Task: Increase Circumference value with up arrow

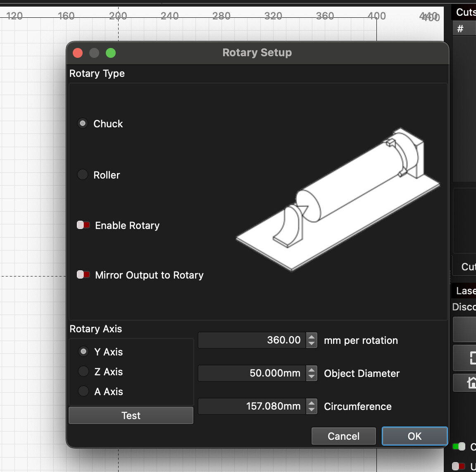Action: click(x=312, y=403)
